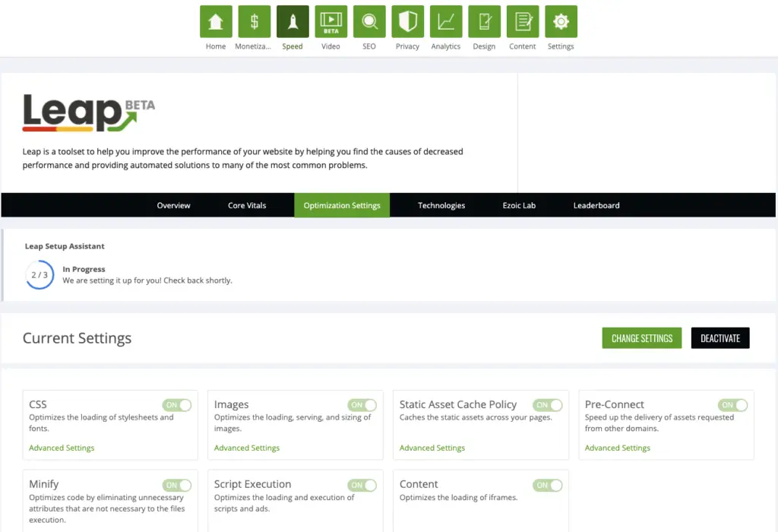Click the Images card title
The image size is (778, 532).
tap(231, 404)
